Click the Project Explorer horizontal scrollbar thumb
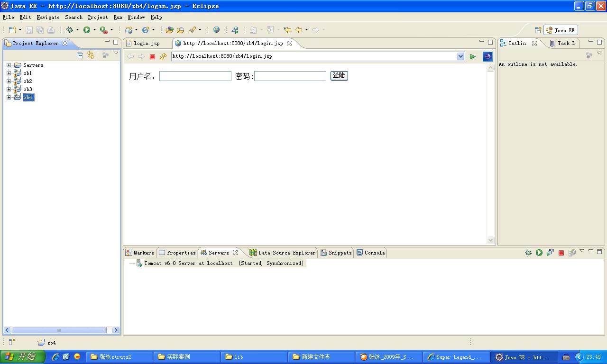The width and height of the screenshot is (607, 364). 59,330
